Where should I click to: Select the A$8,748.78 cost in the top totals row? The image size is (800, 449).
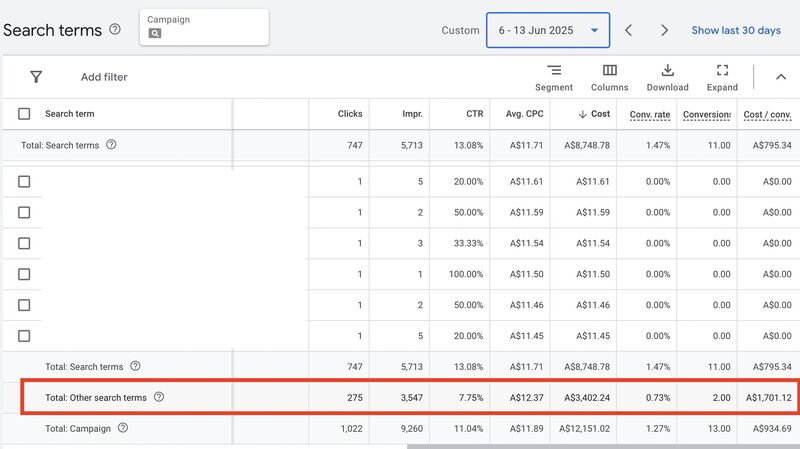click(587, 145)
